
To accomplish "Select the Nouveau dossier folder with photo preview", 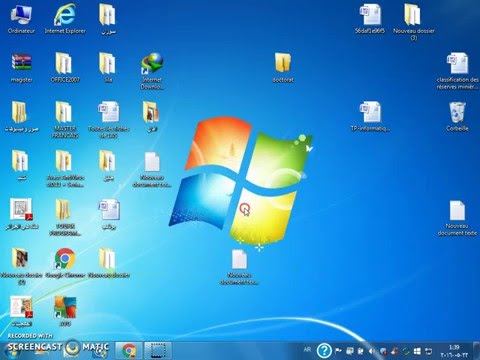I will 21,267.
